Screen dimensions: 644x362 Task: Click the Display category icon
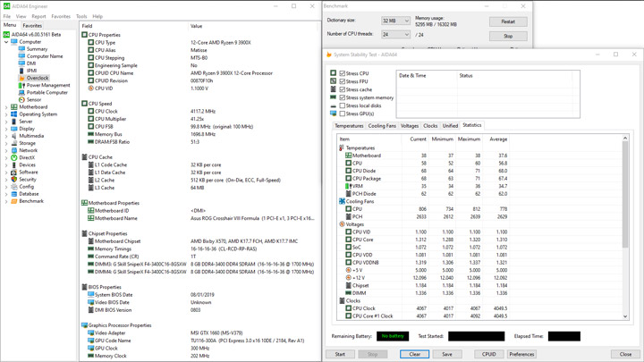click(14, 129)
